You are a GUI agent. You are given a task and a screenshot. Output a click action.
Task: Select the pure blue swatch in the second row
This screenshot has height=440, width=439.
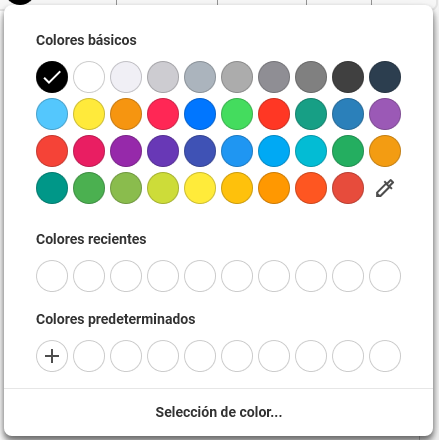pos(200,114)
